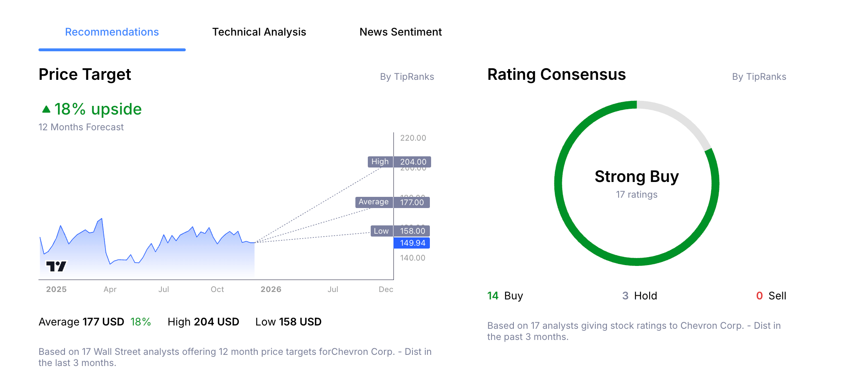Click the 2026 label on the time axis

click(x=271, y=289)
